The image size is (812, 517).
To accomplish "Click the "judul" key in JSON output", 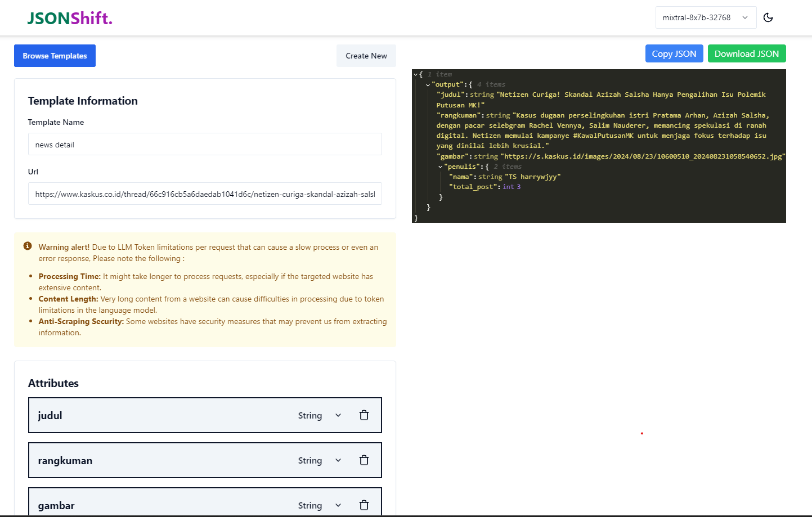I will 451,95.
